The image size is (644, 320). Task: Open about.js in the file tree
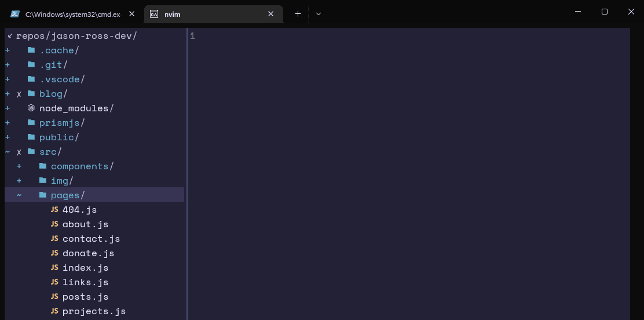[86, 224]
